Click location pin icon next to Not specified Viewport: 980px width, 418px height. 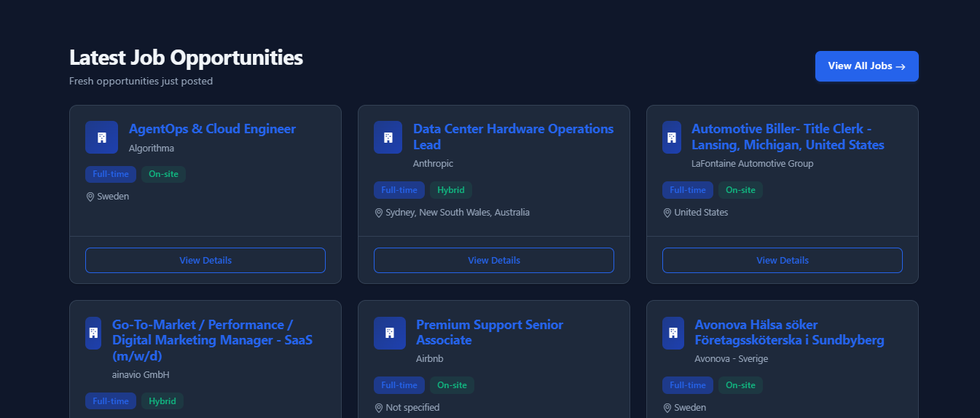379,408
